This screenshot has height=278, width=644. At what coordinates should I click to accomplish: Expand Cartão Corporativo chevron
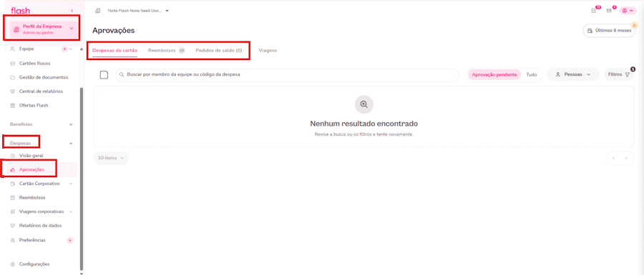click(x=71, y=184)
